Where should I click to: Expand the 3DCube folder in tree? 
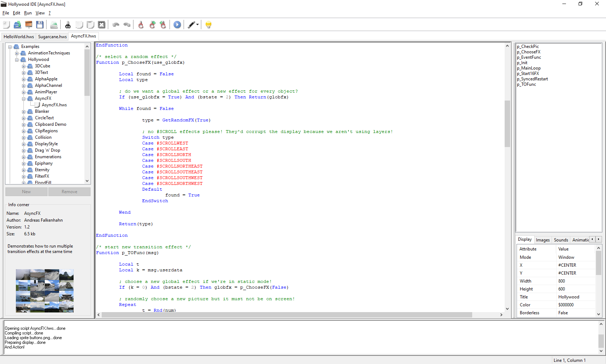24,66
